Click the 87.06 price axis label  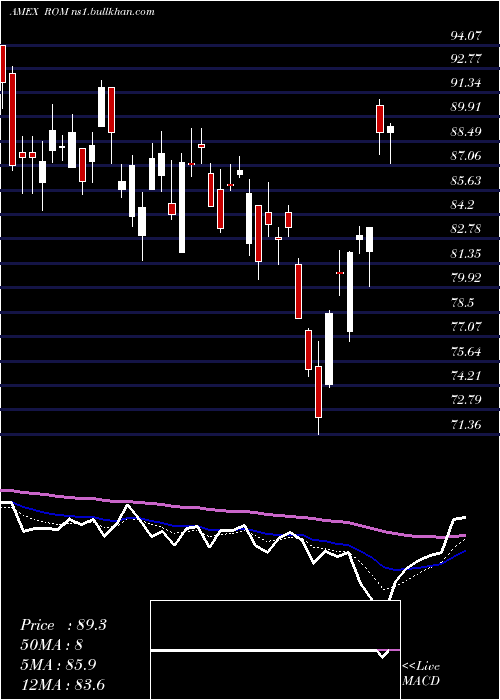466,156
